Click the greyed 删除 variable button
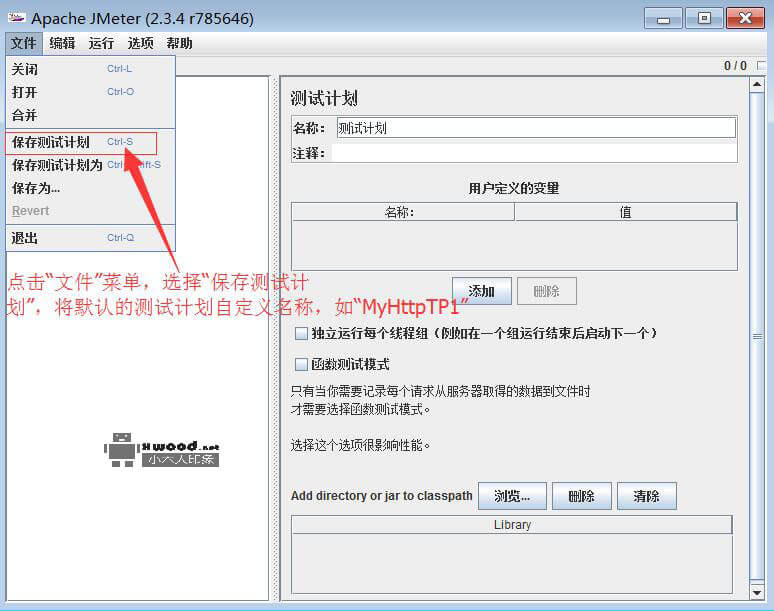Screen dimensions: 774x611 click(546, 291)
